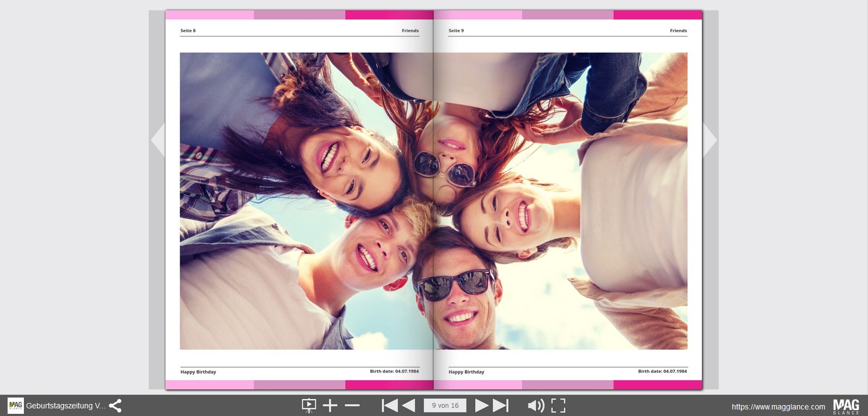This screenshot has height=416, width=868.
Task: Open https://www.magglance.com link
Action: 778,407
